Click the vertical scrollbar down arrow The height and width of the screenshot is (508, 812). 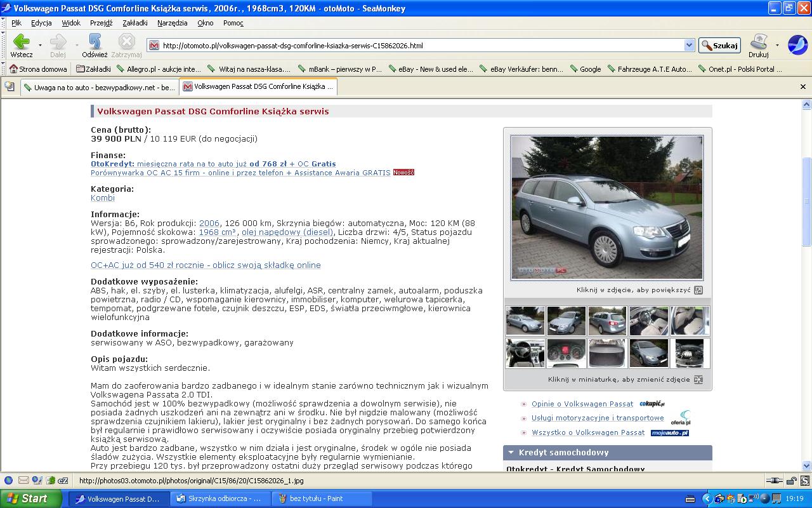pyautogui.click(x=807, y=465)
